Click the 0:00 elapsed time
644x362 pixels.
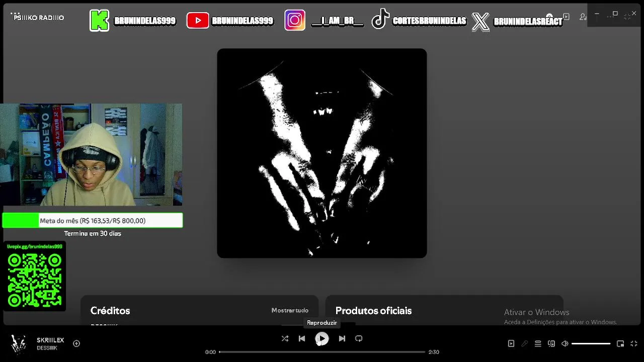pos(210,352)
